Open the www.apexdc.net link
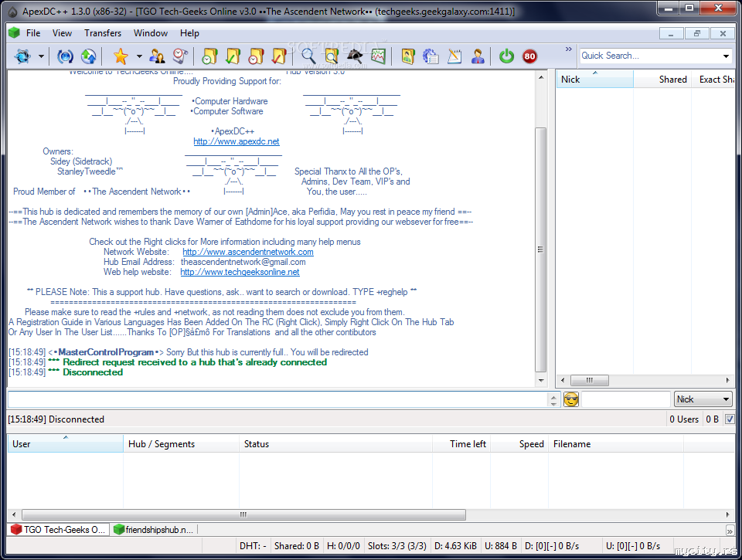Screen dimensions: 742x560 (237, 141)
